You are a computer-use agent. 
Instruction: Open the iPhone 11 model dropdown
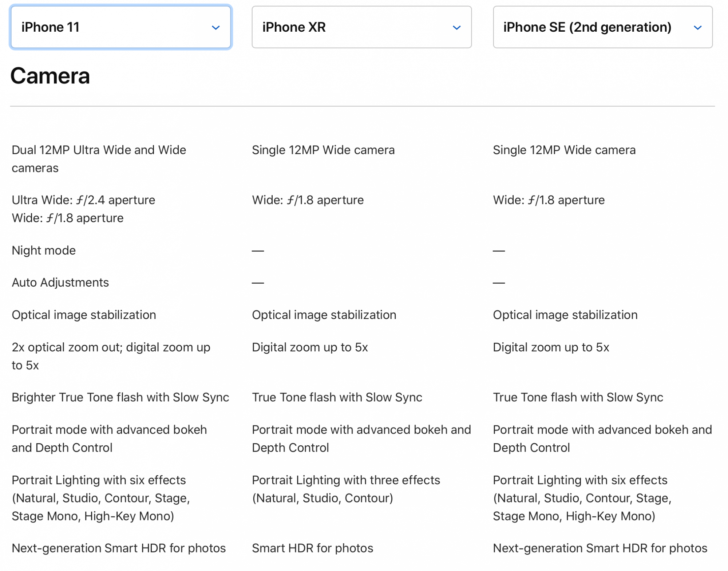[x=120, y=27]
